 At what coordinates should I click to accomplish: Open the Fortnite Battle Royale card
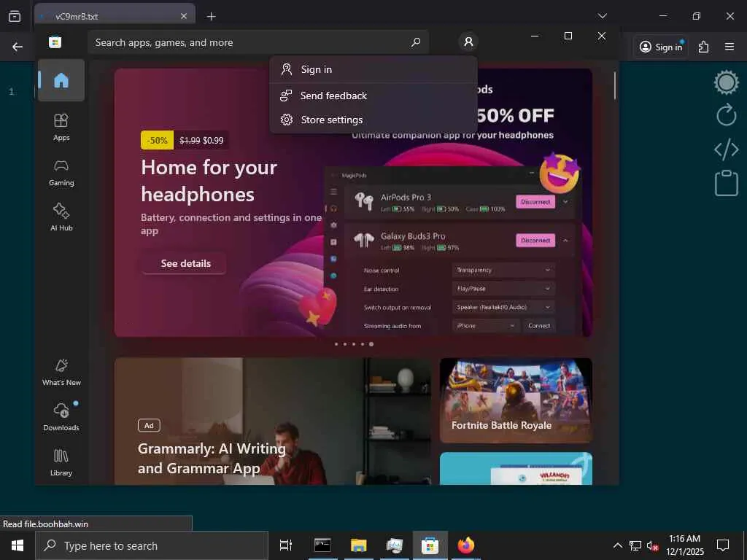[516, 400]
